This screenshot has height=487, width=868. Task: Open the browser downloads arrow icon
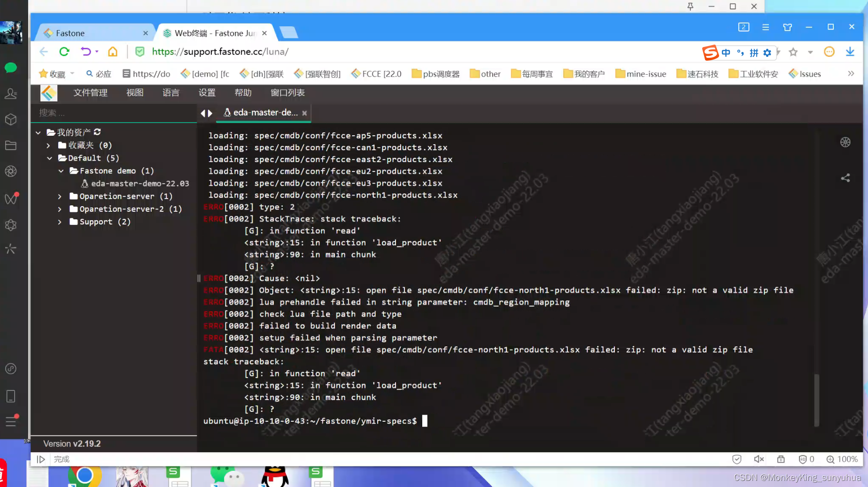pyautogui.click(x=850, y=52)
